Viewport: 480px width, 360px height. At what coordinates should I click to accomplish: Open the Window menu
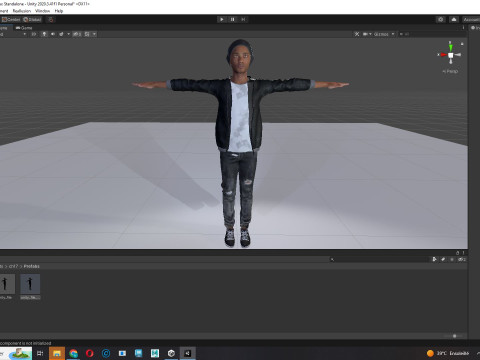pos(42,11)
